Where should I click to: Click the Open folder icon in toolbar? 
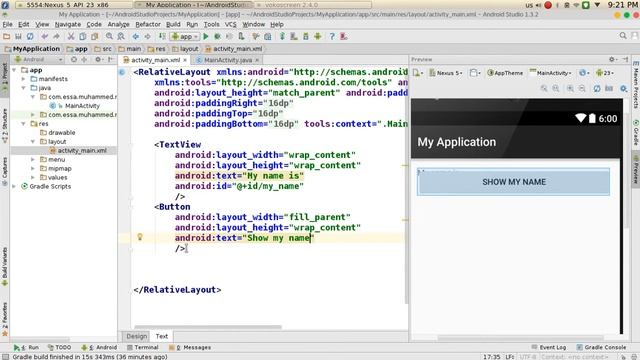pyautogui.click(x=7, y=36)
